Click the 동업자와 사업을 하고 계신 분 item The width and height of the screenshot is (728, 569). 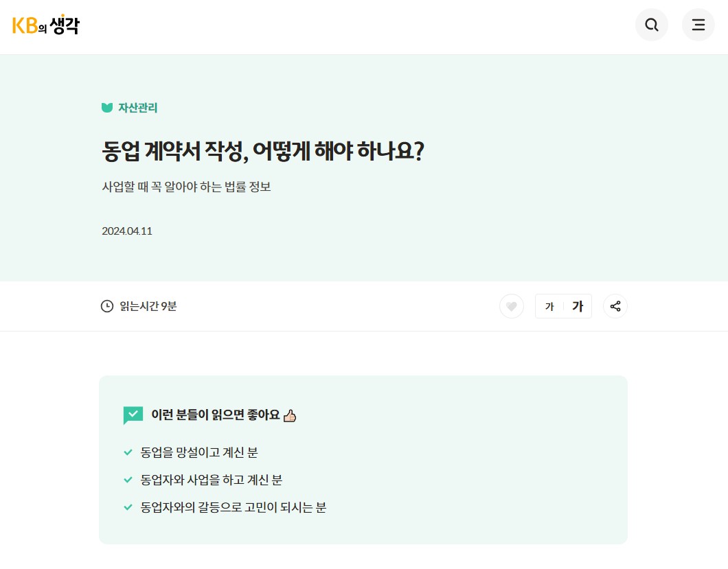coord(212,480)
